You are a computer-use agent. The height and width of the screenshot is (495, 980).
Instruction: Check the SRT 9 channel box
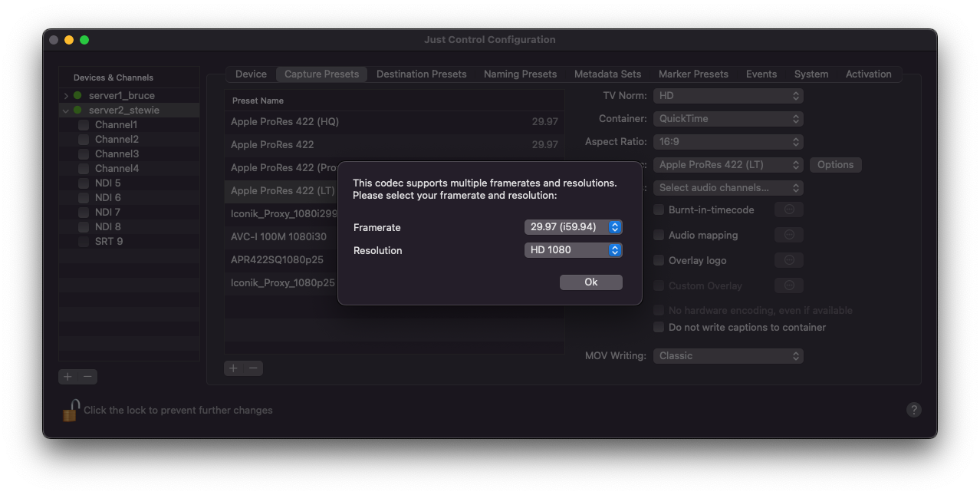coord(84,242)
